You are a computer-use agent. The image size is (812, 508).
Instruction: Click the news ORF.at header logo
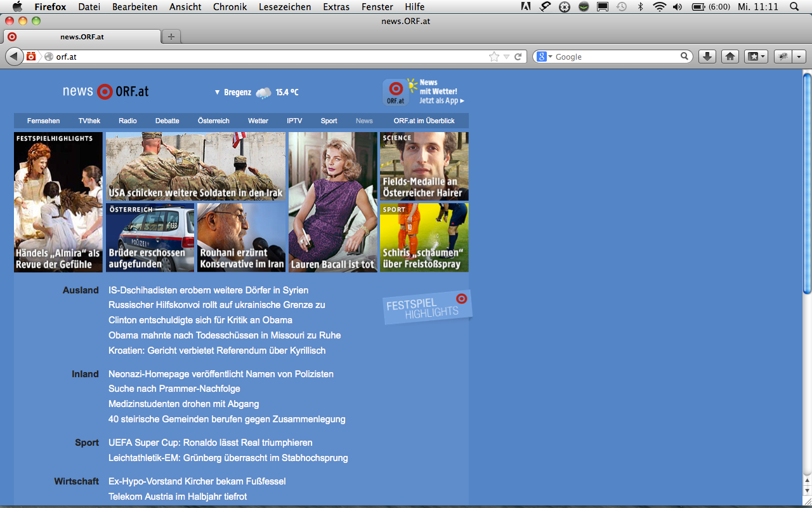(106, 91)
